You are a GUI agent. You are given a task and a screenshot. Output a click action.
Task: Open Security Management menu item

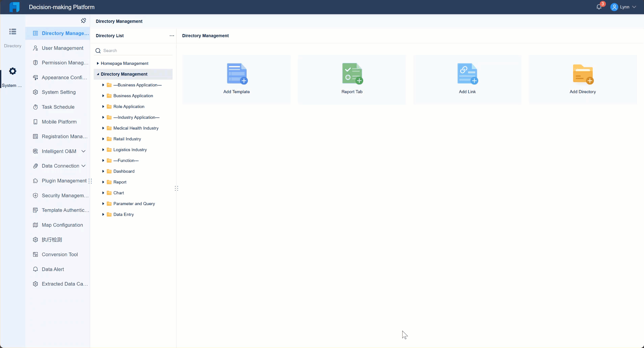pyautogui.click(x=58, y=196)
